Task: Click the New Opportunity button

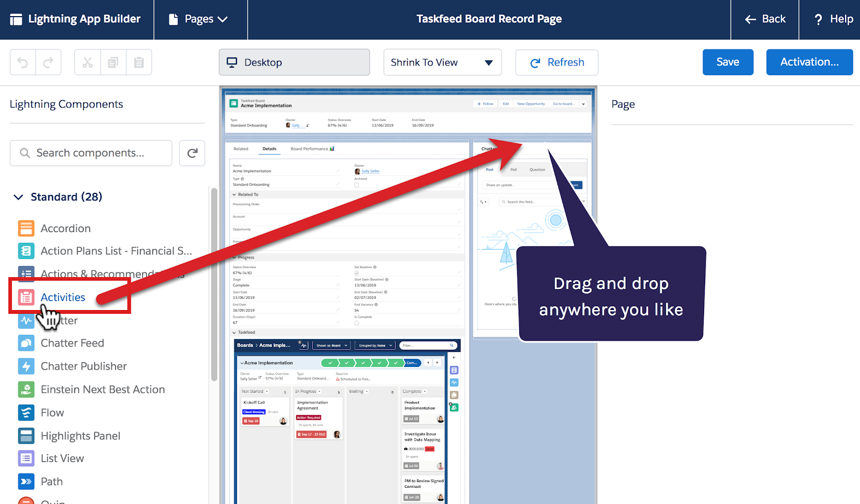Action: 531,104
